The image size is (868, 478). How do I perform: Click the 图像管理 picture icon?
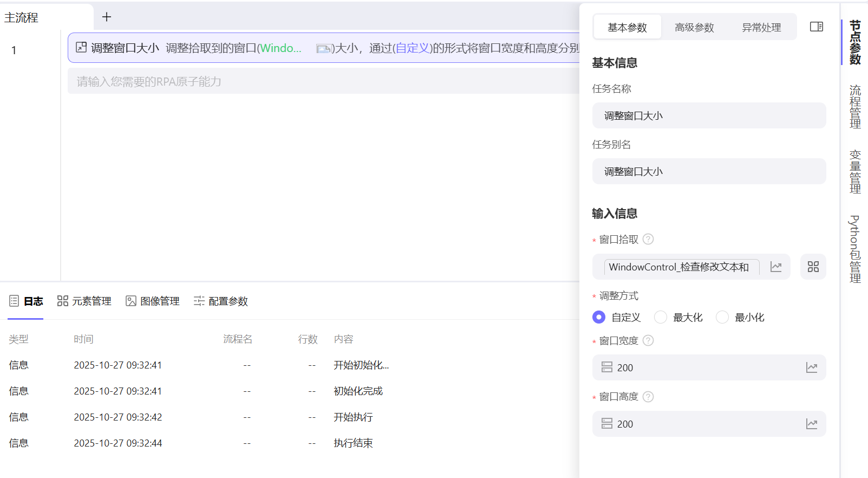pos(131,301)
